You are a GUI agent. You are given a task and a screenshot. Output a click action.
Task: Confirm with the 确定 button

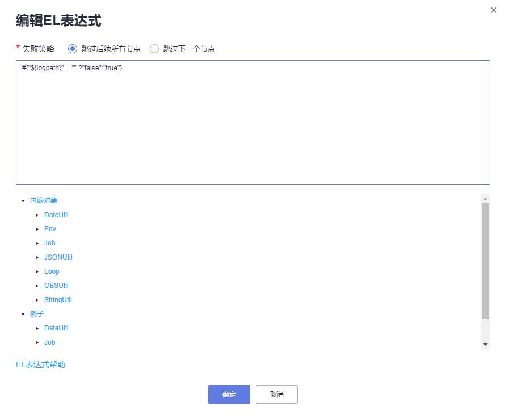coord(229,394)
